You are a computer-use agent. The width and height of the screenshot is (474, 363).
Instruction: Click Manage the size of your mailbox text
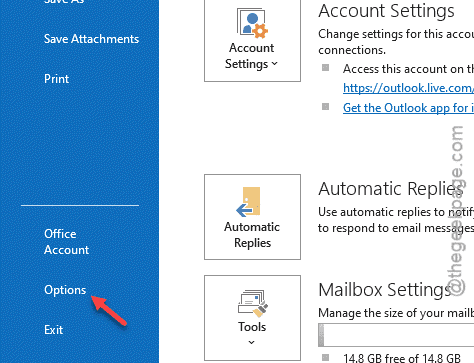click(x=396, y=313)
